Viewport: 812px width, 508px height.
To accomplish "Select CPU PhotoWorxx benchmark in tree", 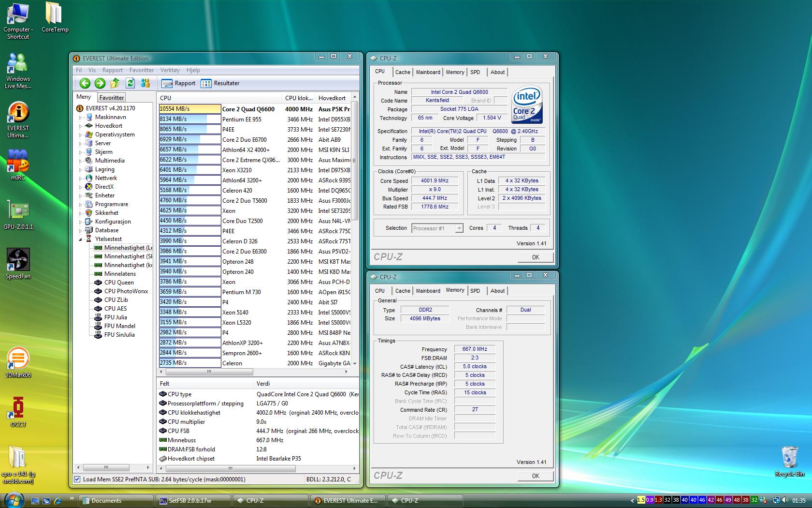I will click(x=126, y=291).
